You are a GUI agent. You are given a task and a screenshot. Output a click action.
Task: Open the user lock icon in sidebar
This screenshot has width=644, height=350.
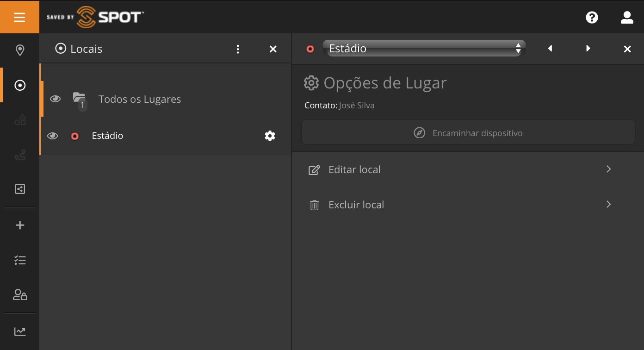(x=20, y=295)
